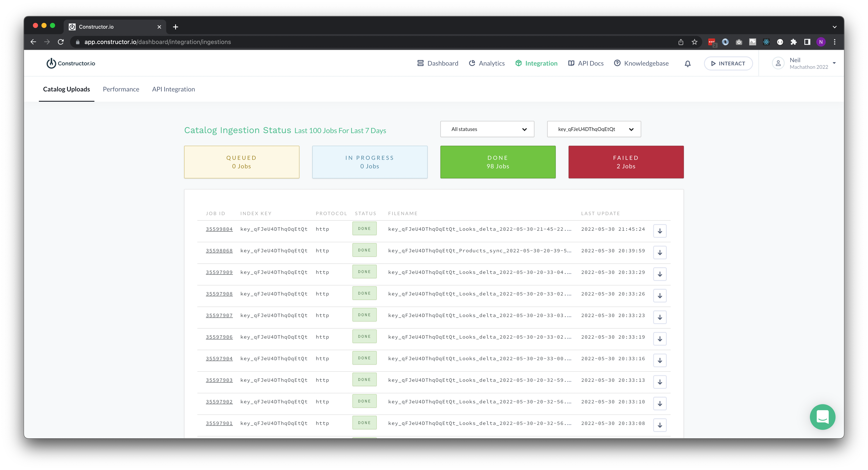The height and width of the screenshot is (470, 868).
Task: Switch to the Performance tab
Action: coord(121,89)
